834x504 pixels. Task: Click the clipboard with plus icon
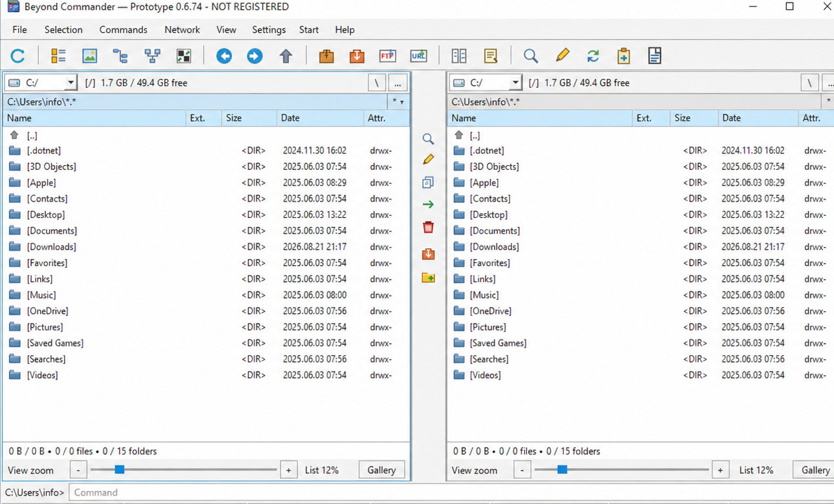click(623, 56)
